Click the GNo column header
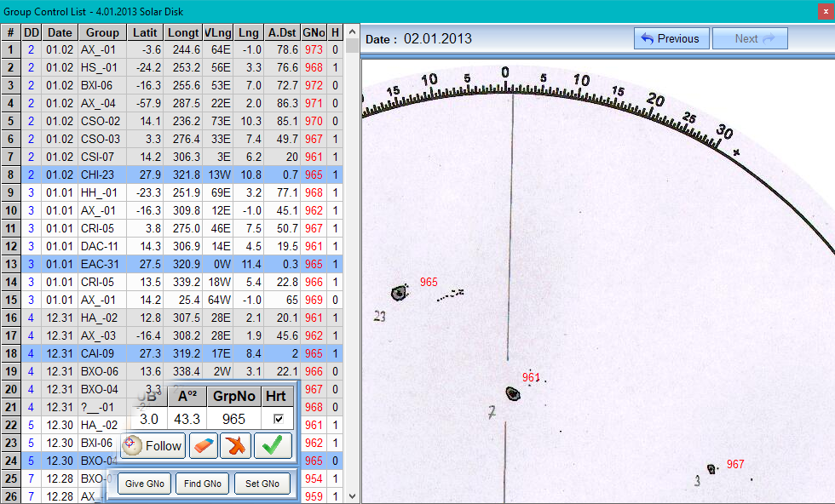835x504 pixels. pos(314,32)
